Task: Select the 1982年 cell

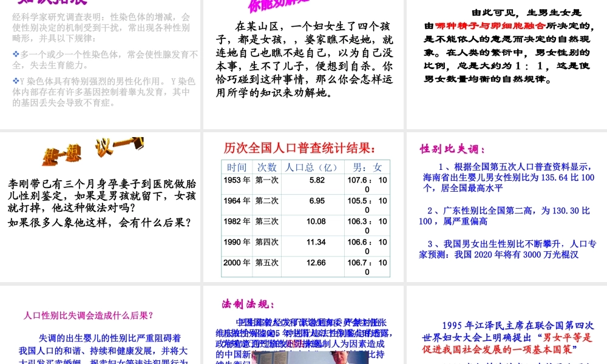Action: click(x=237, y=225)
